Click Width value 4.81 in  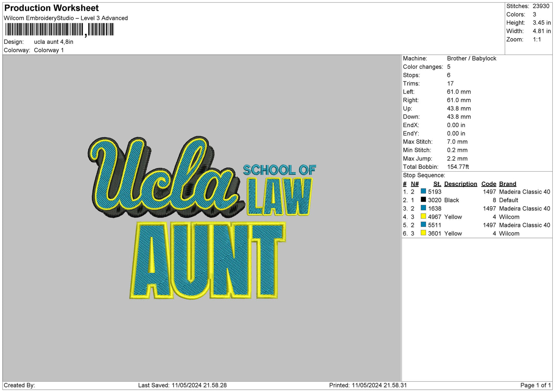pyautogui.click(x=542, y=31)
